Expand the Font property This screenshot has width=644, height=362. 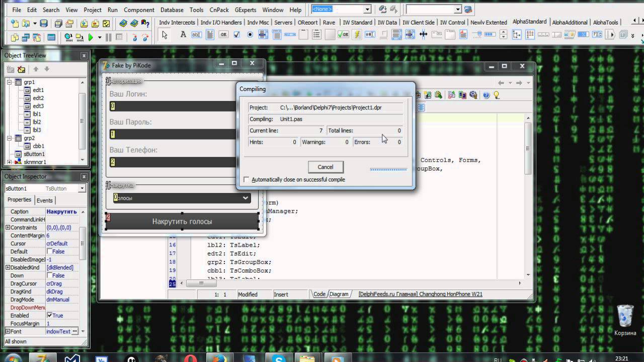click(8, 331)
